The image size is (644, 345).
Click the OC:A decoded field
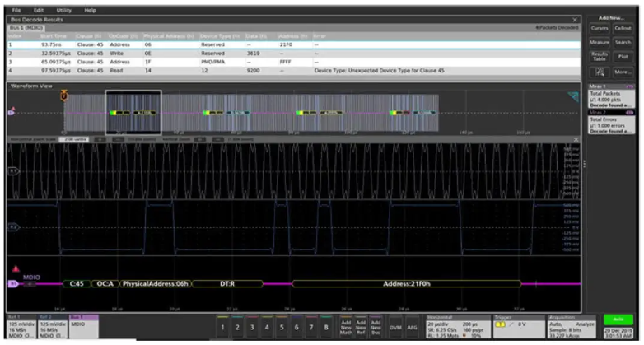(x=105, y=284)
